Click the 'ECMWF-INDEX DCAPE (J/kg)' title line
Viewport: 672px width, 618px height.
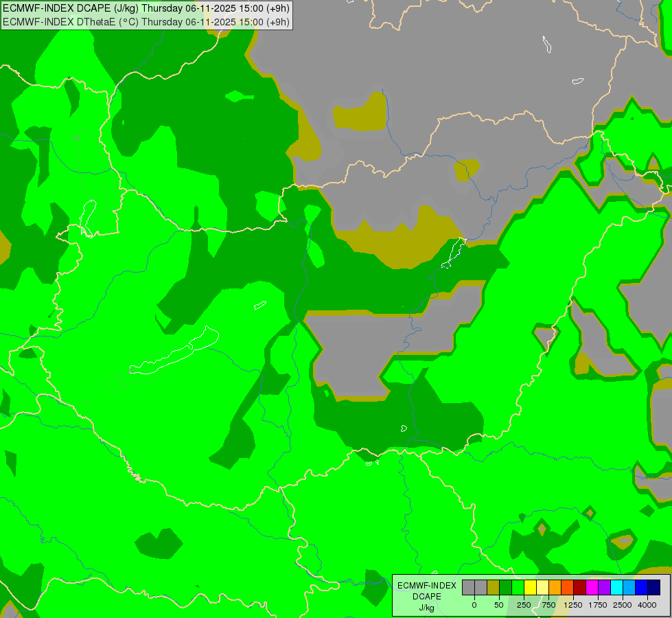(x=146, y=8)
